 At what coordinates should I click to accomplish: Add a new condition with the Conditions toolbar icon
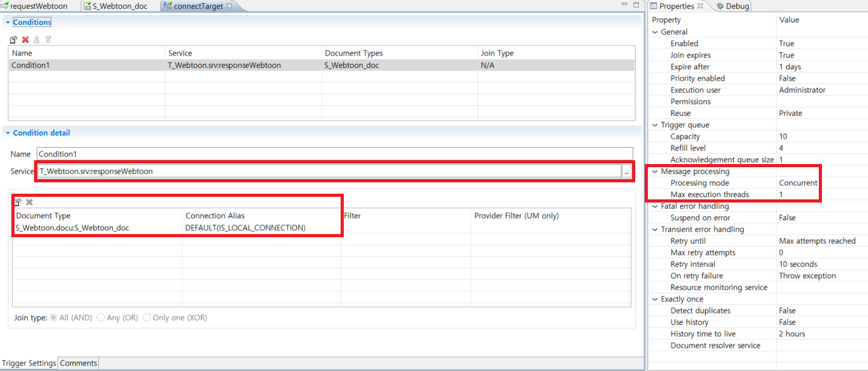click(14, 40)
